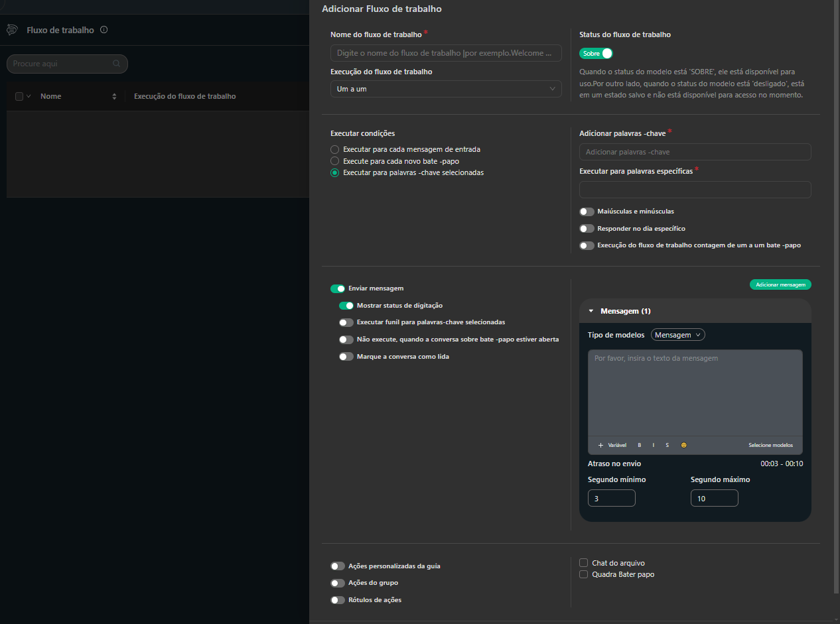Click info icon beside Fluxo de trabalho
Screen dimensions: 840x624
click(x=104, y=30)
